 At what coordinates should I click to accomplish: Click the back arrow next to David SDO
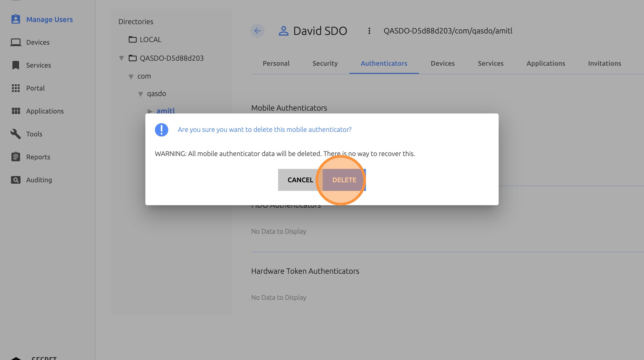click(257, 31)
